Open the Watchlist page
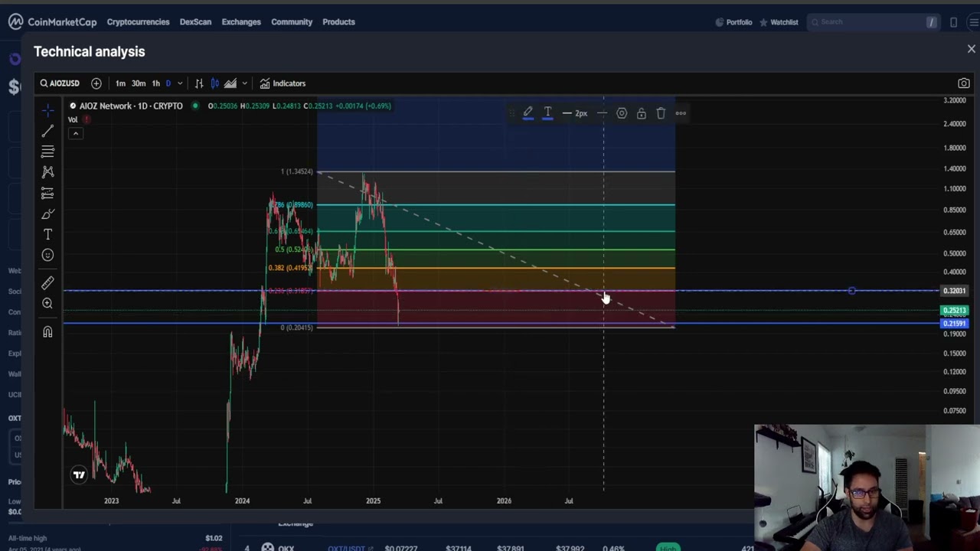 point(779,22)
